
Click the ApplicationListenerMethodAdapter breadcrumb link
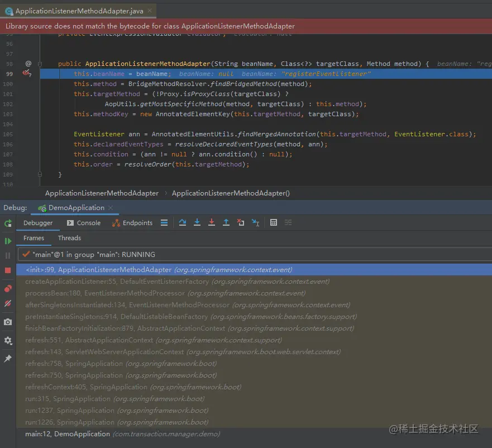(102, 193)
